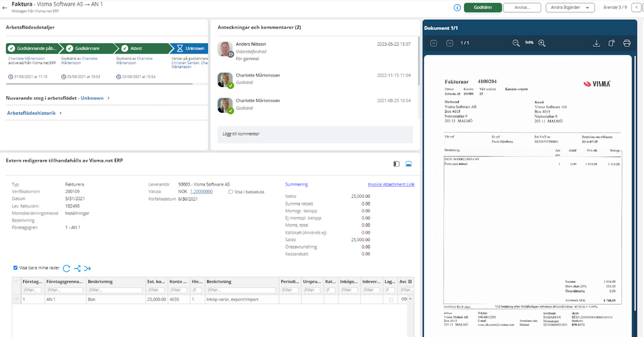The width and height of the screenshot is (644, 337).
Task: Approve the invoice with Godkänn button
Action: [x=483, y=7]
